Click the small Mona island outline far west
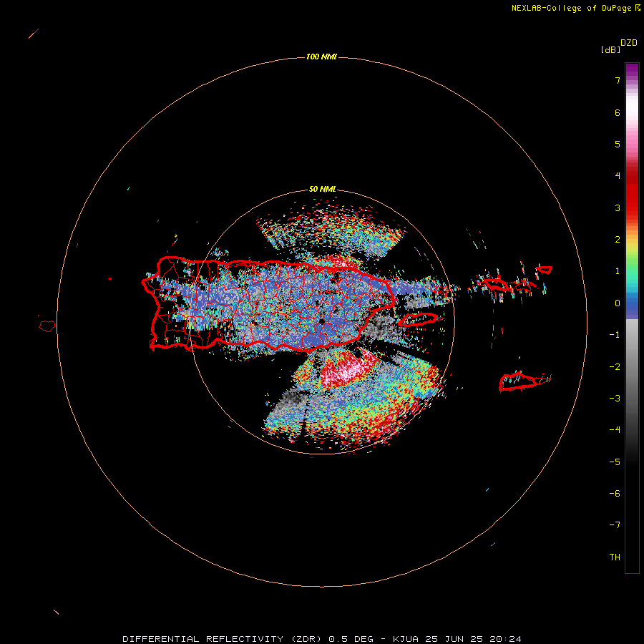The image size is (644, 644). (47, 326)
